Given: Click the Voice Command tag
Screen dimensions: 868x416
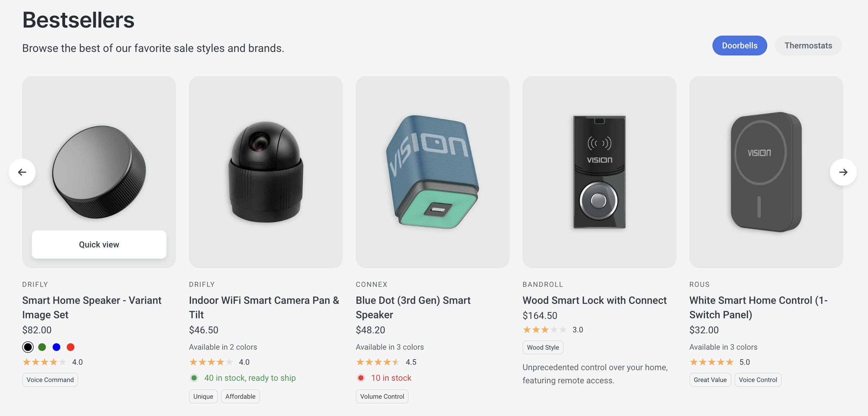Looking at the screenshot, I should pyautogui.click(x=50, y=380).
